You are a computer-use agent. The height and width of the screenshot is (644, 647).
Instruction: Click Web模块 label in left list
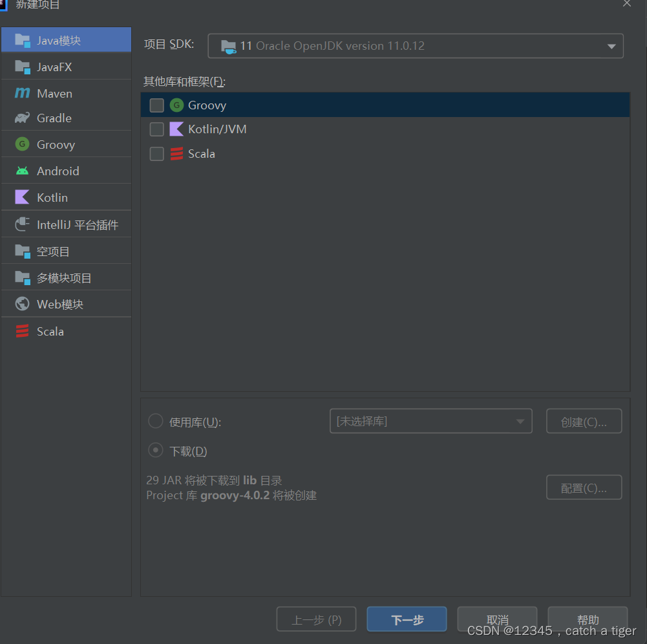60,305
